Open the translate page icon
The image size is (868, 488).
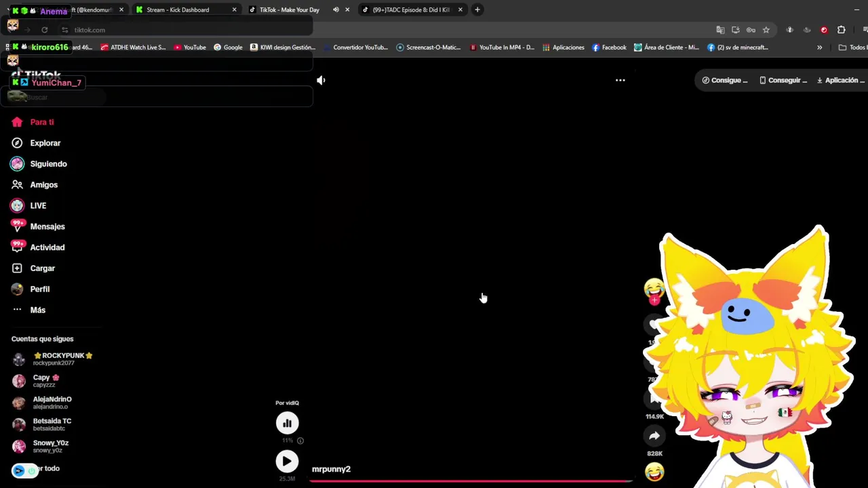coord(720,30)
